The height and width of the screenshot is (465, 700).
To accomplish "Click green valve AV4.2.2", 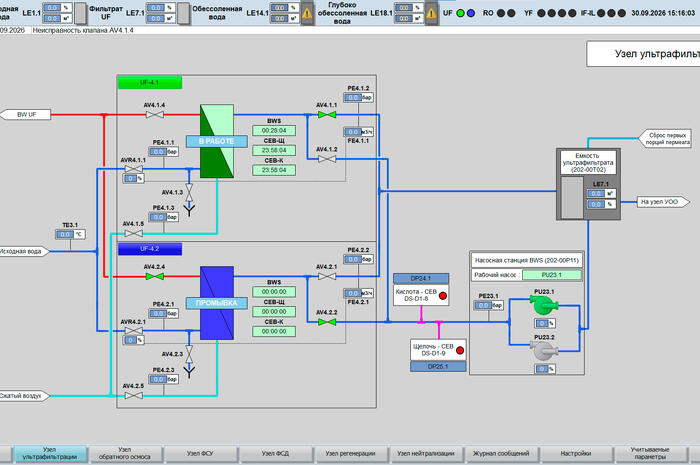I will [327, 322].
